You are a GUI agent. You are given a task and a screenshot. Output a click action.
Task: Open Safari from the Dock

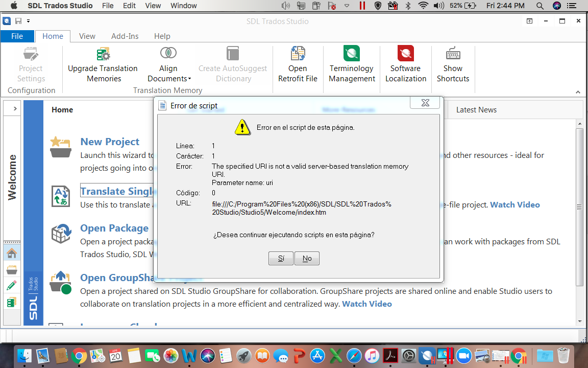[x=354, y=356]
